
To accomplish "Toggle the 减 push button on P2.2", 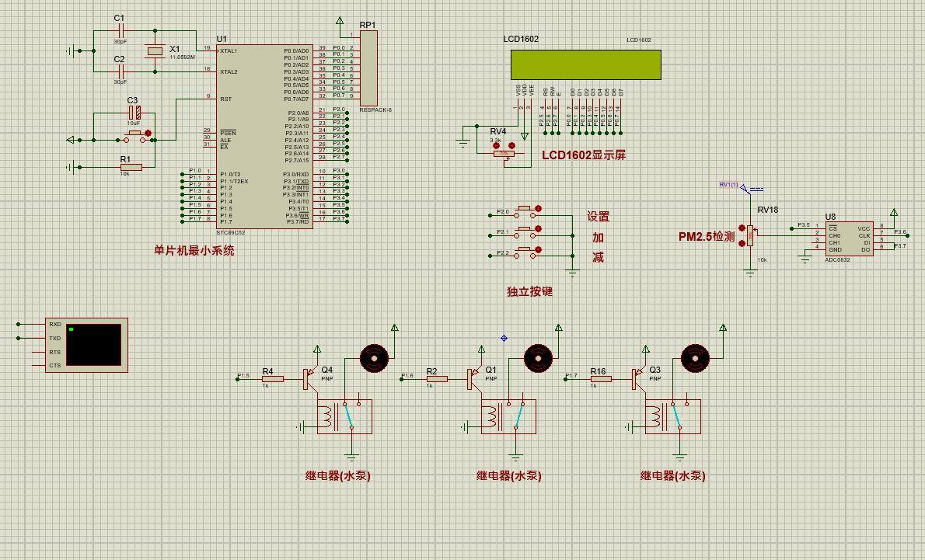I will [x=525, y=252].
